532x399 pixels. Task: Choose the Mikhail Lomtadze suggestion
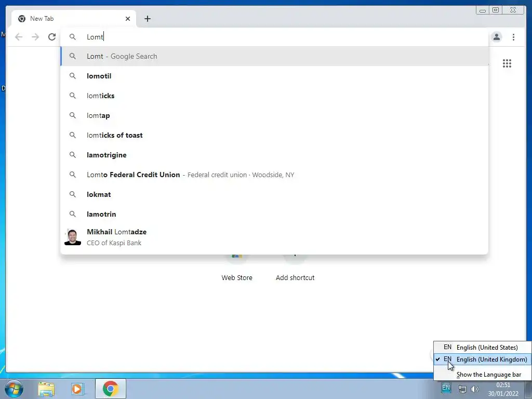(x=274, y=237)
